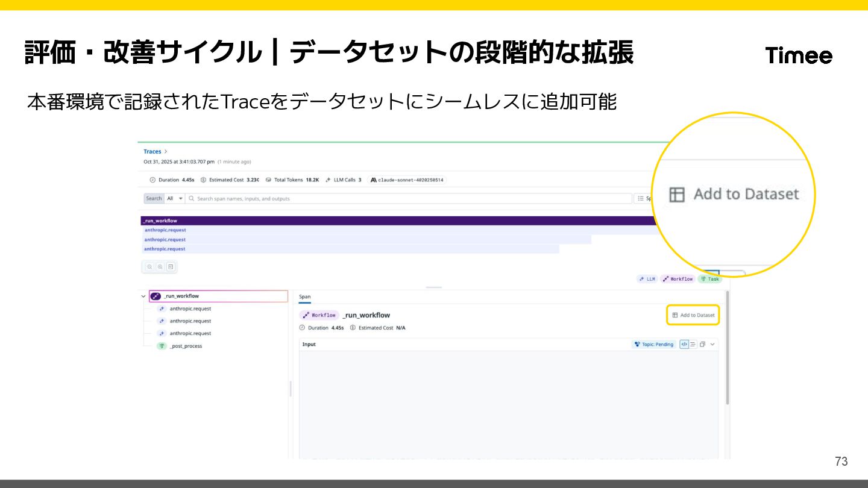The image size is (868, 488).
Task: Select the _post_process span
Action: pos(186,346)
